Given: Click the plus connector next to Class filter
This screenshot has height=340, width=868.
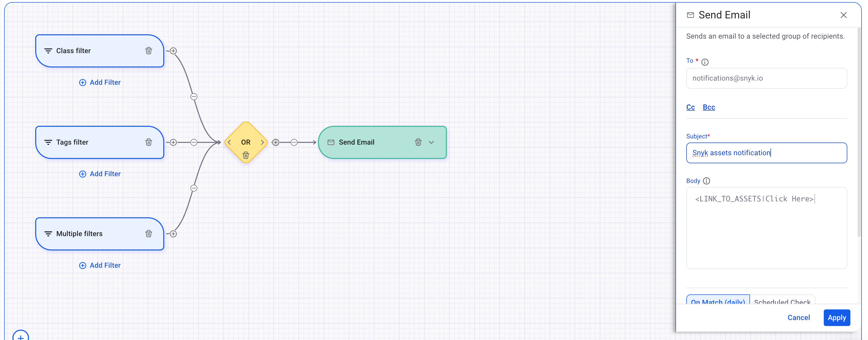Looking at the screenshot, I should (174, 51).
